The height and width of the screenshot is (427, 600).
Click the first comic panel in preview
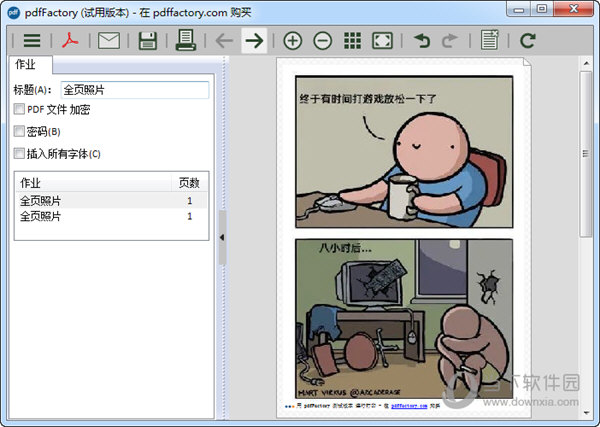click(404, 152)
